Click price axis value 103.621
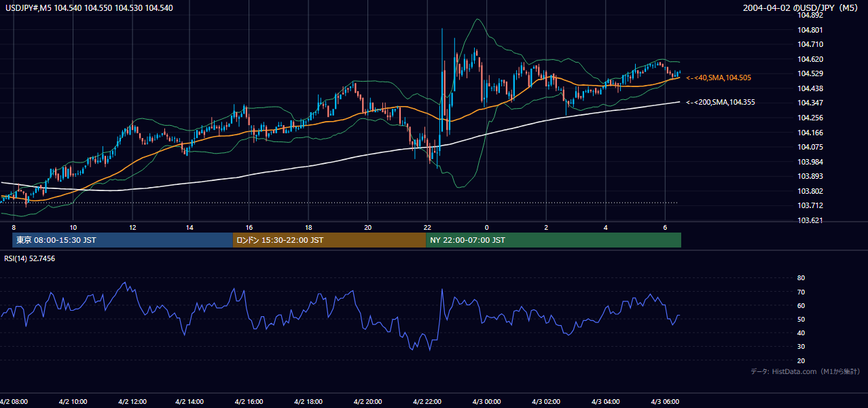 (x=810, y=220)
